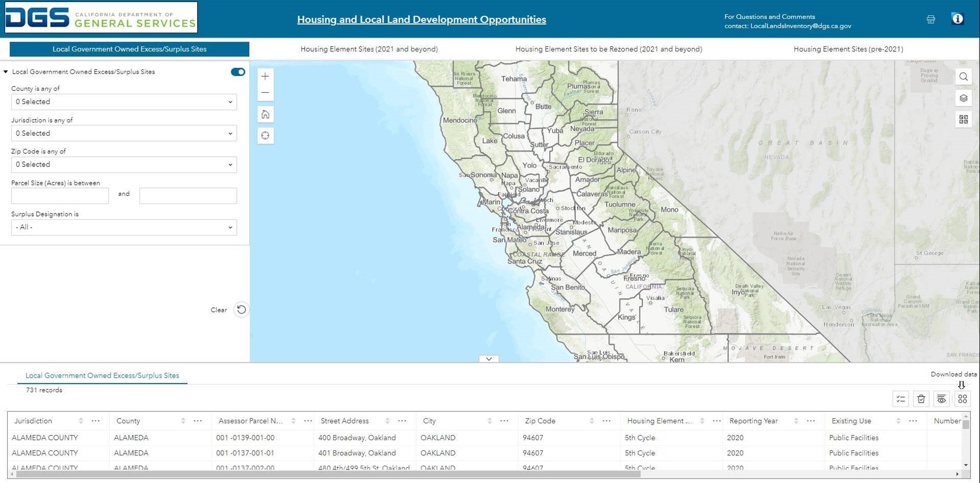Collapse the Local Government Owned filter group
980x483 pixels.
6,71
